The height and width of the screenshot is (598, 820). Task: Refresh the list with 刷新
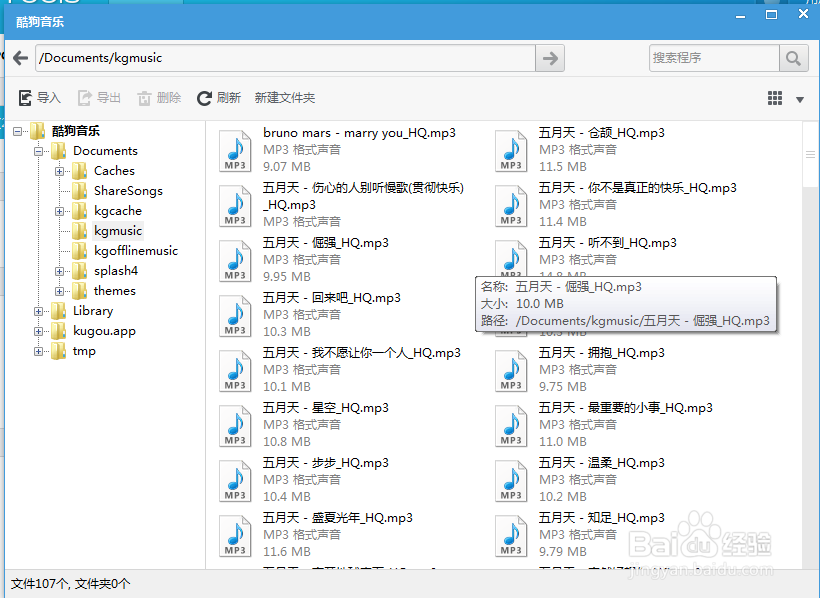click(219, 98)
